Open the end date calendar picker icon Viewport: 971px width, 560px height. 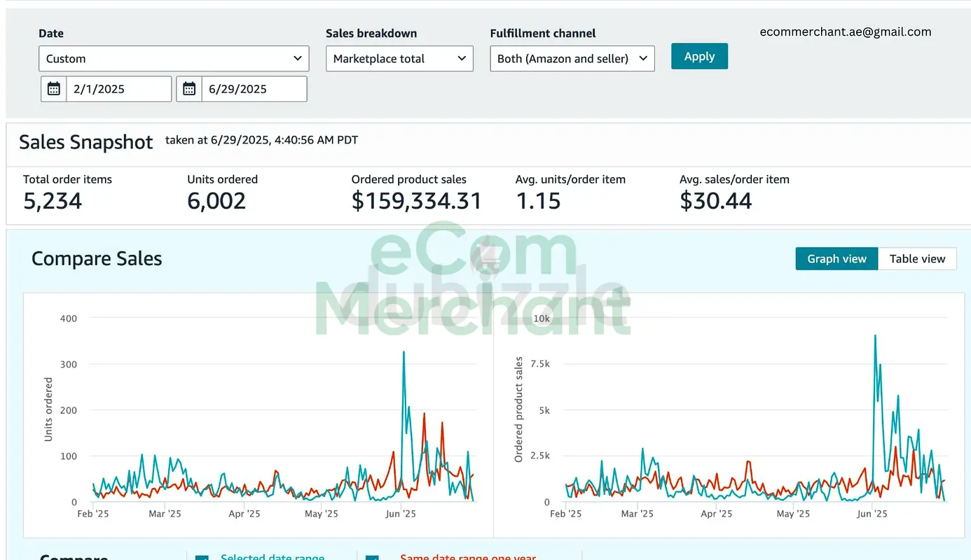click(x=189, y=89)
